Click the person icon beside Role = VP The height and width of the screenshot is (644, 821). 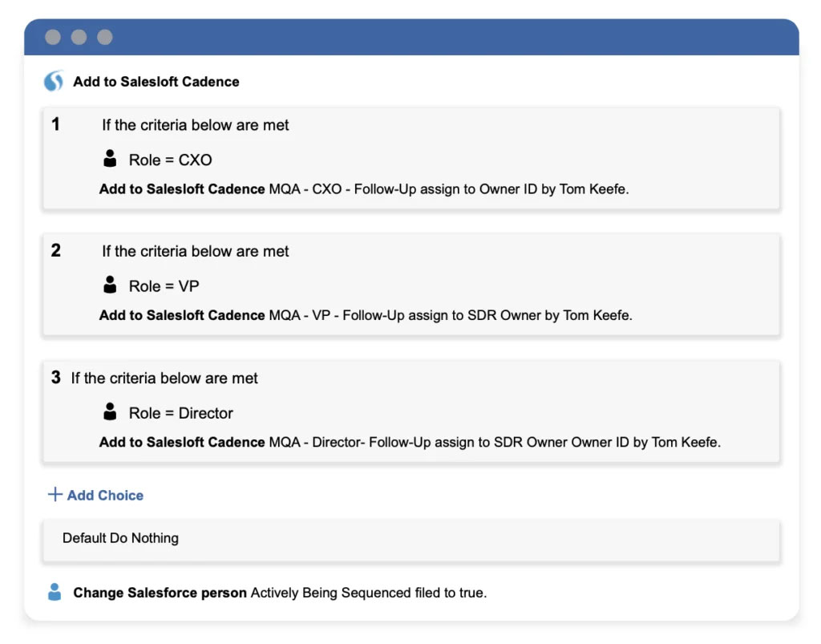tap(111, 285)
